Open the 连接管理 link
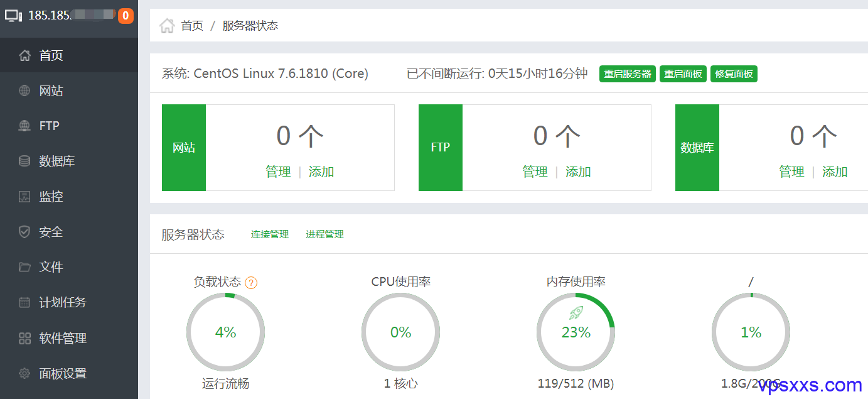Image resolution: width=868 pixels, height=399 pixels. pyautogui.click(x=270, y=234)
